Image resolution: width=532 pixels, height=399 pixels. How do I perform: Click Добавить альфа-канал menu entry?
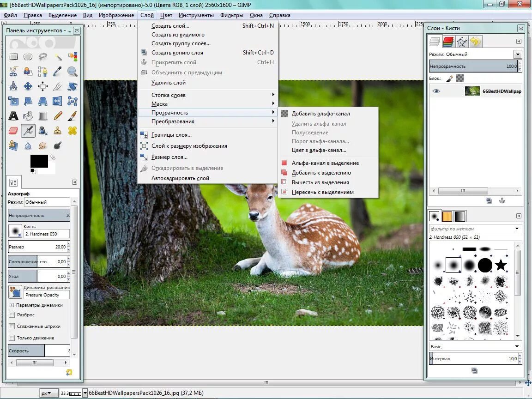pos(320,114)
